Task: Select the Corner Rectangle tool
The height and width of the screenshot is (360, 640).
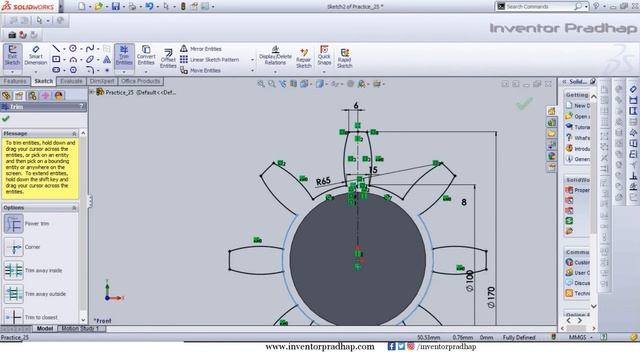Action: coord(56,59)
